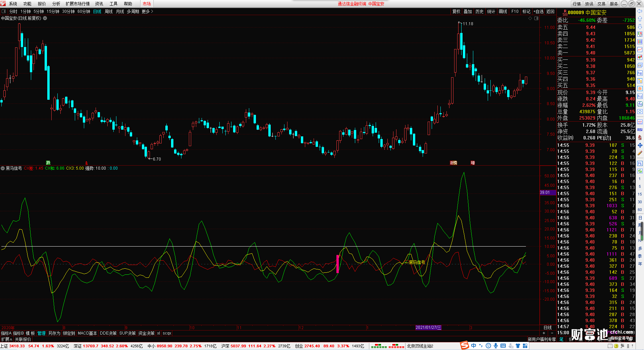Viewport: 644px width, 350px height.
Task: Expand the 中国宝安 chart title dropdown arrow
Action: (45, 18)
